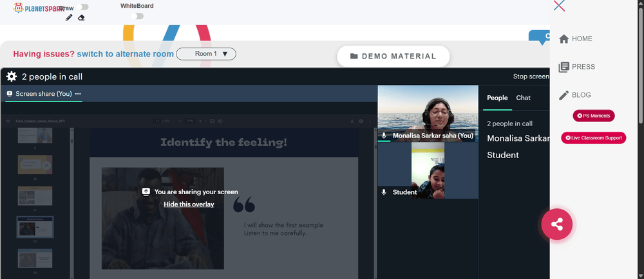Open call settings gear icon
The image size is (644, 279).
12,76
